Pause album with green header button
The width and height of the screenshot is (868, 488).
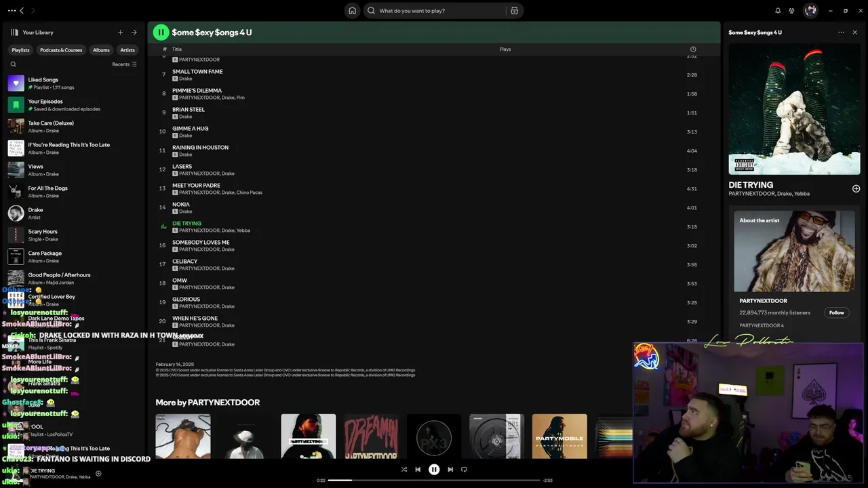pos(161,32)
